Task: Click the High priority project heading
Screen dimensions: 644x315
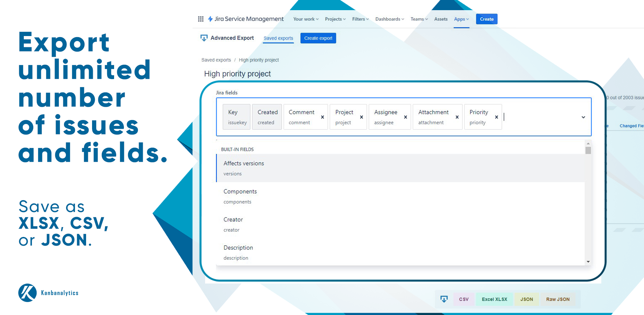Action: coord(237,74)
